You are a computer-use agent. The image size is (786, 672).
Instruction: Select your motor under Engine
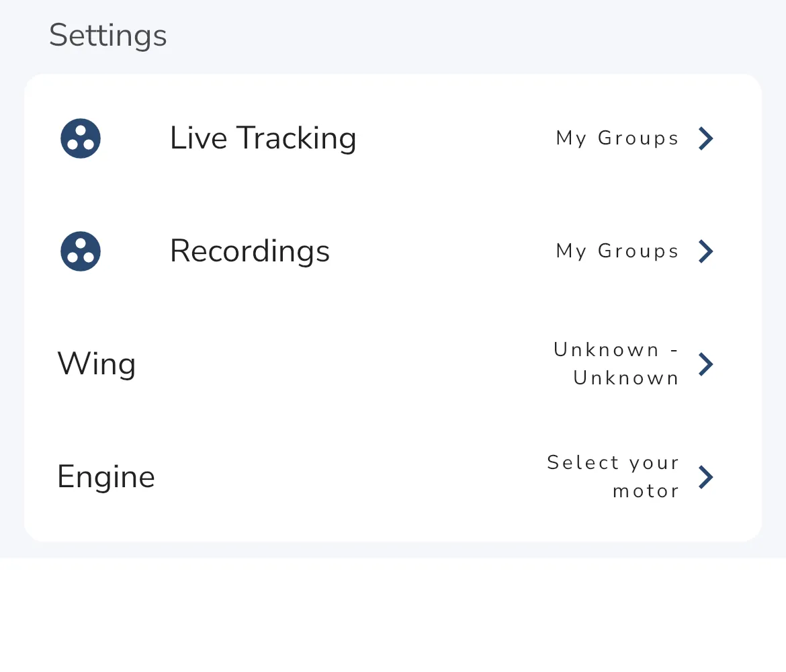[613, 476]
